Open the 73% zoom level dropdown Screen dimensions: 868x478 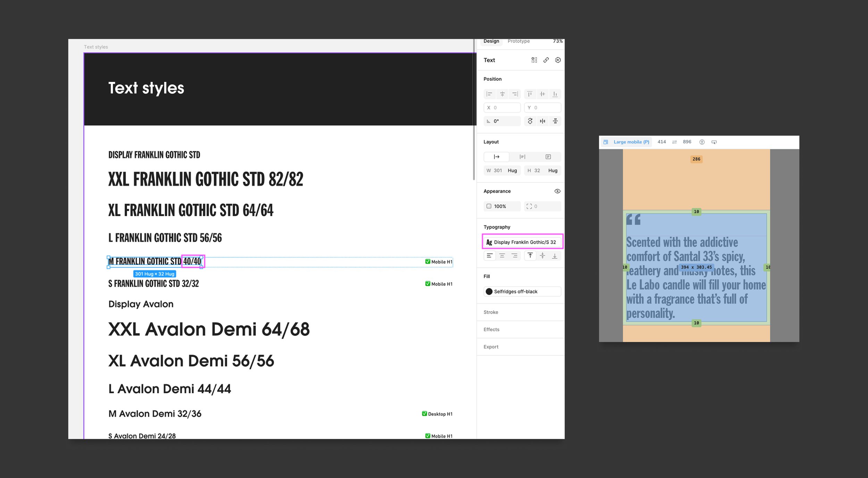558,41
